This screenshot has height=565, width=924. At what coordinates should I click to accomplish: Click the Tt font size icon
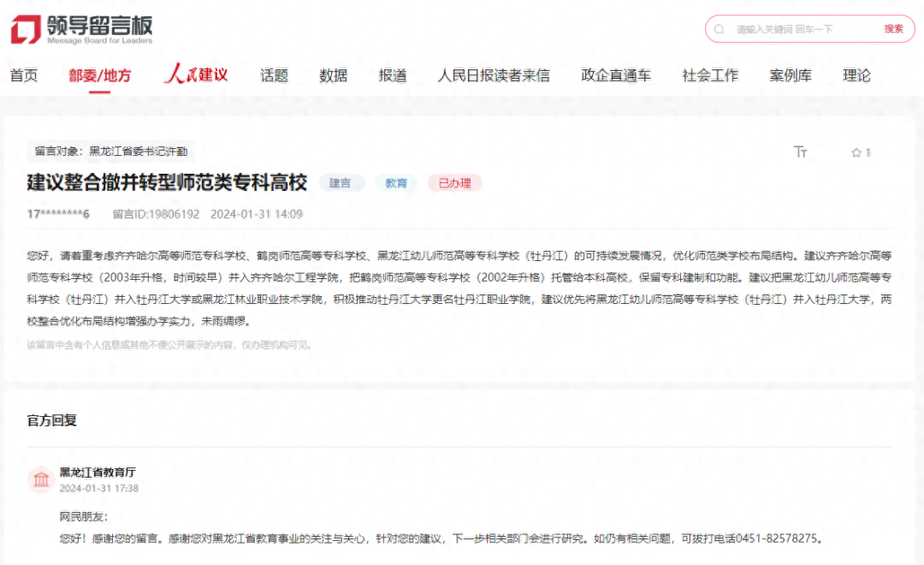801,152
